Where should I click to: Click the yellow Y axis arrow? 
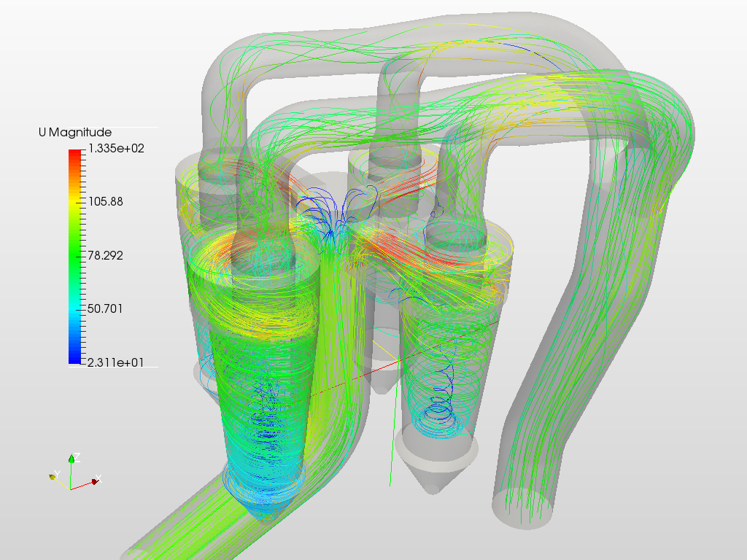click(52, 477)
